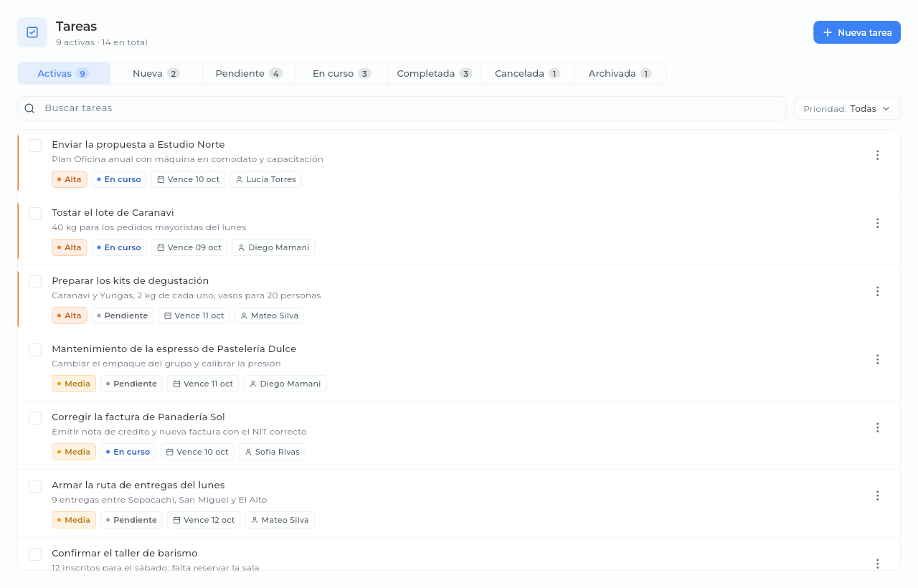This screenshot has height=588, width=918.
Task: Open task title Preparar los kits de degustación
Action: [x=131, y=280]
